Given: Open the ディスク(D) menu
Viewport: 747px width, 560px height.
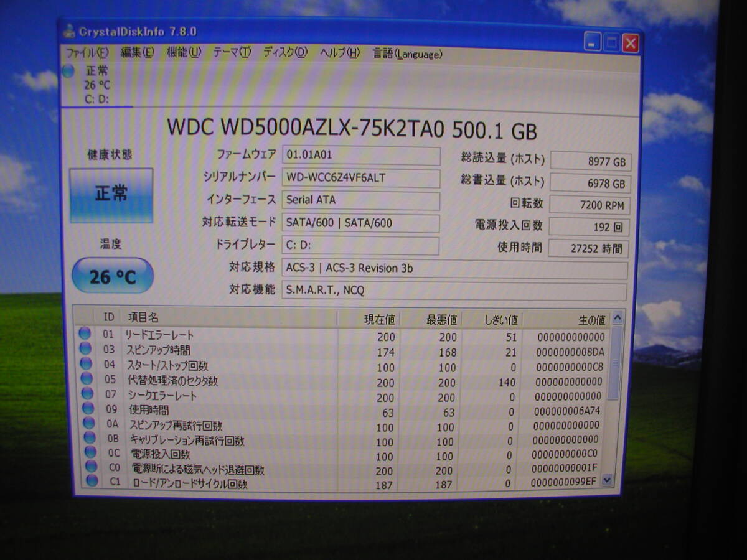Looking at the screenshot, I should 285,52.
